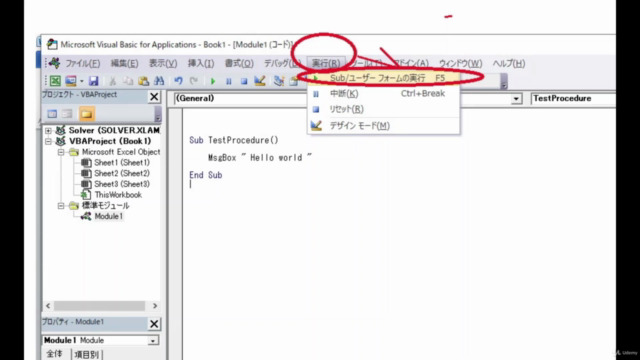
Task: Select Module1 in project tree
Action: click(x=109, y=216)
